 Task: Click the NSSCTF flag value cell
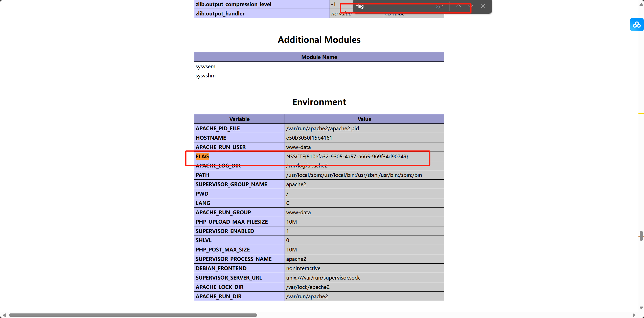(x=347, y=156)
